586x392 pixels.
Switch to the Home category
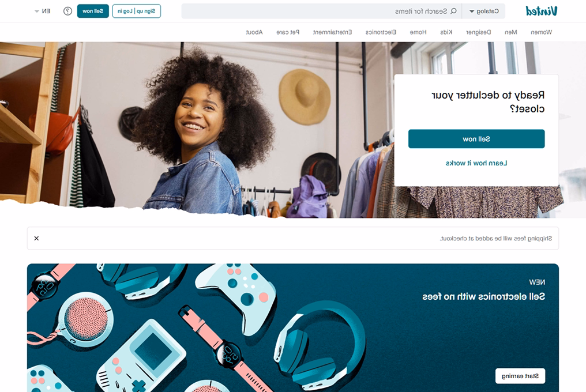click(418, 32)
